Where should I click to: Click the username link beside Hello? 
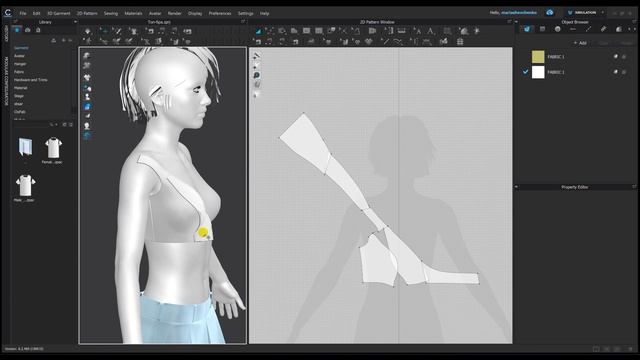coord(519,13)
